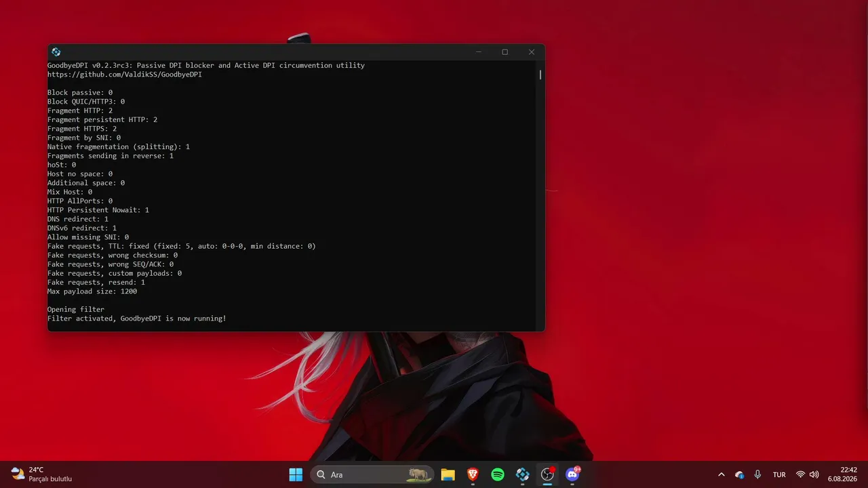The width and height of the screenshot is (868, 488).
Task: Open Spotify from the taskbar
Action: 498,474
